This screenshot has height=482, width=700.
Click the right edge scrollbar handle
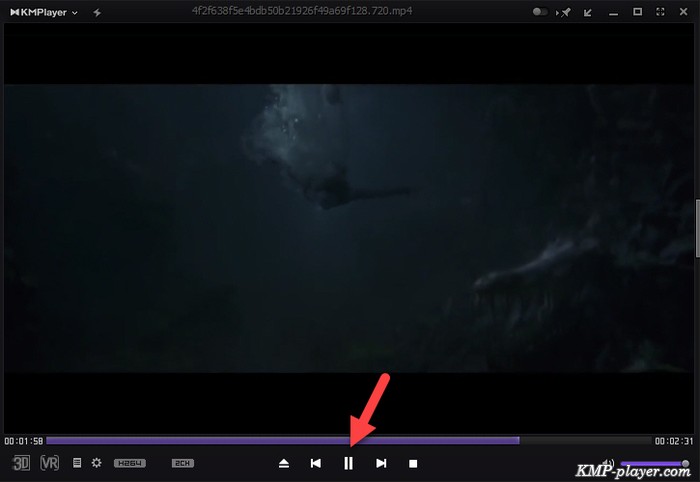click(x=697, y=228)
